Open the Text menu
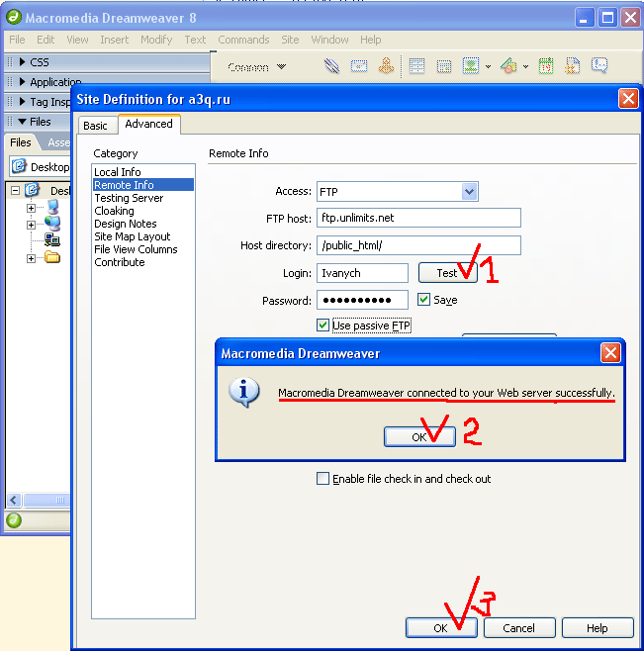Viewport: 644px width, 651px height. pyautogui.click(x=195, y=40)
